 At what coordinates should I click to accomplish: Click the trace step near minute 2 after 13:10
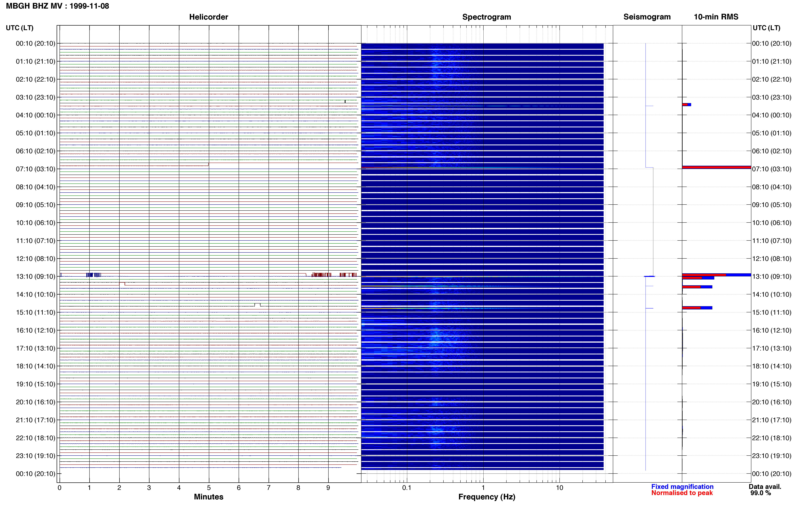pos(122,284)
